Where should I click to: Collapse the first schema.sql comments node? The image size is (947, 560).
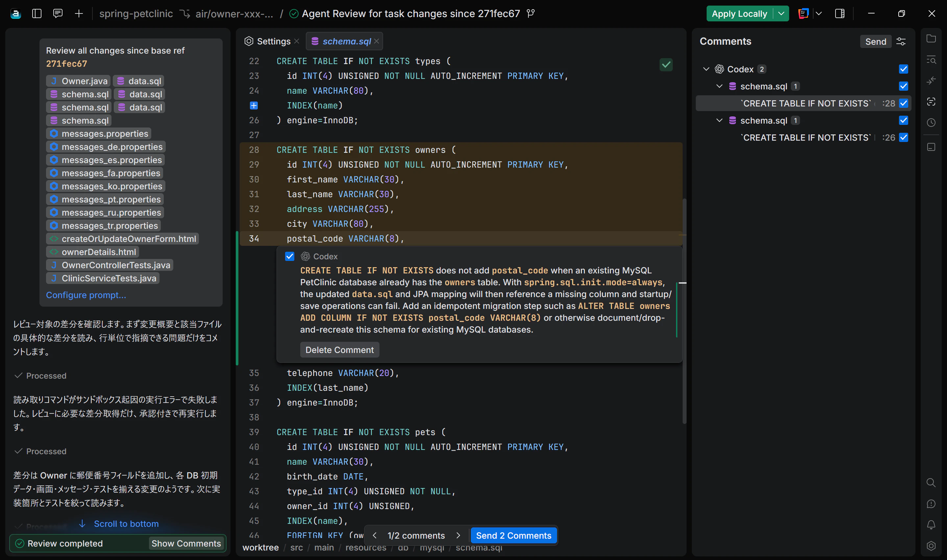tap(719, 86)
